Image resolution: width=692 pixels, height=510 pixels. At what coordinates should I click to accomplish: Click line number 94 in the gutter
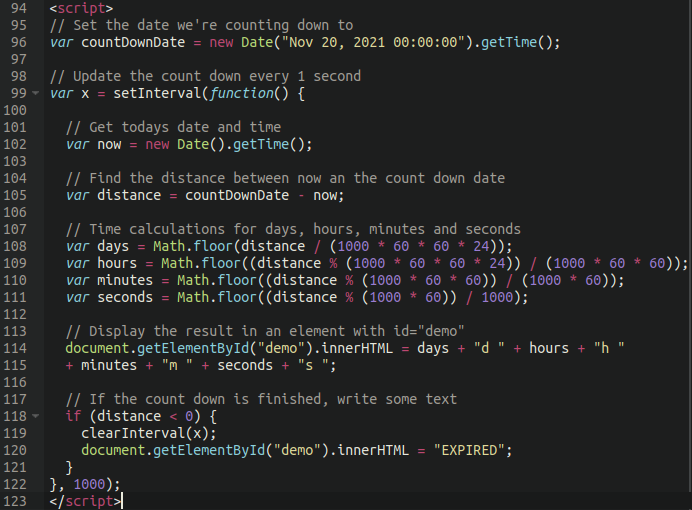click(x=16, y=9)
